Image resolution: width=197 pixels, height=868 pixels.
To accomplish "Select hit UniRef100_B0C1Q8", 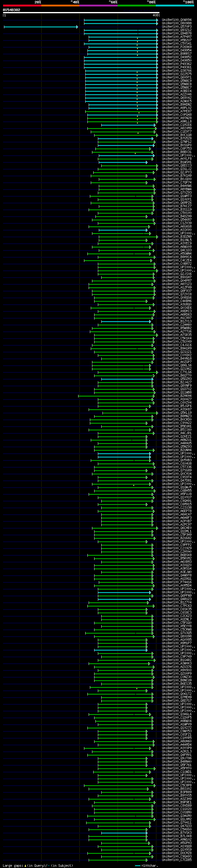I will (x=177, y=135).
